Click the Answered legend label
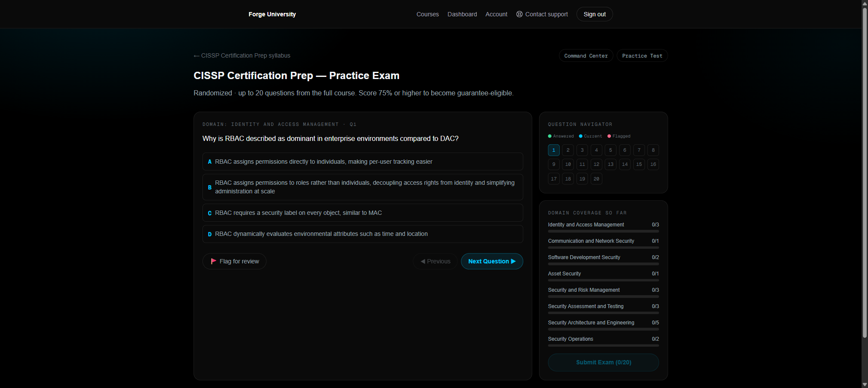 click(563, 136)
